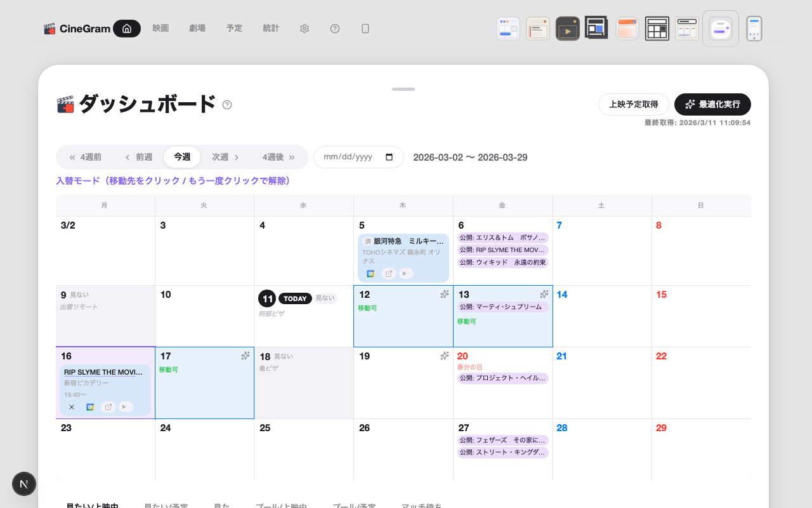Image resolution: width=812 pixels, height=508 pixels.
Task: Open settings via the gear icon
Action: coord(304,29)
